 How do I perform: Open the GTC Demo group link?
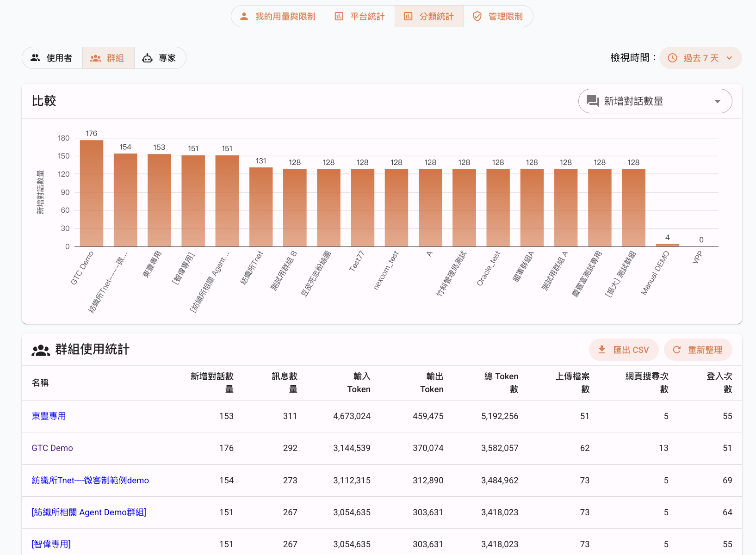click(x=52, y=448)
